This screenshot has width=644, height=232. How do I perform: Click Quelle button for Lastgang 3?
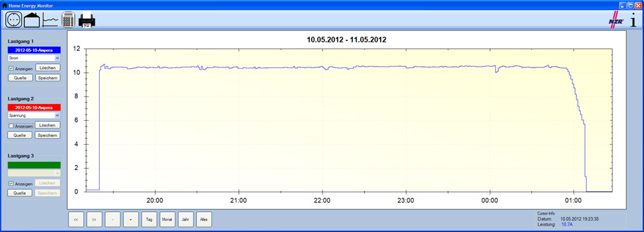[x=20, y=193]
